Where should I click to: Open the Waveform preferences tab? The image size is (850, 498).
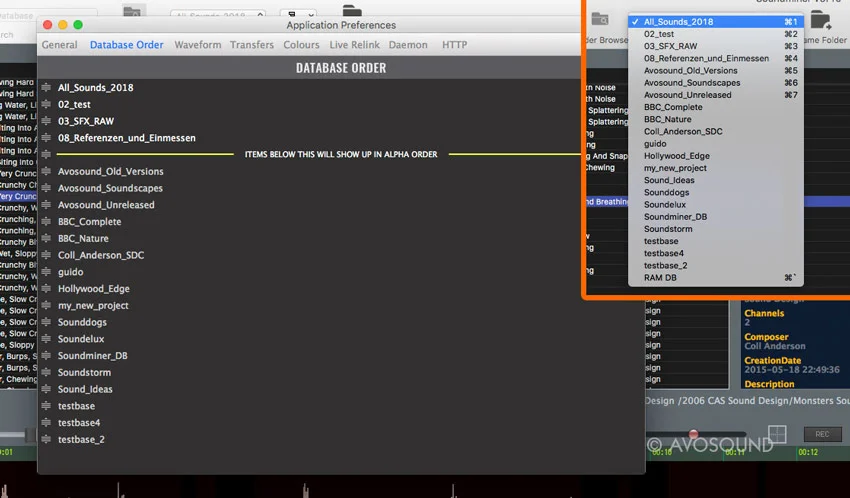[197, 45]
